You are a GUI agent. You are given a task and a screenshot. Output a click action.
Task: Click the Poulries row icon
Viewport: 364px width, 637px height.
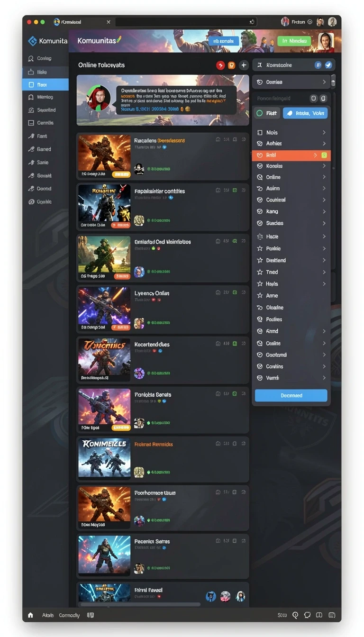pyautogui.click(x=260, y=319)
